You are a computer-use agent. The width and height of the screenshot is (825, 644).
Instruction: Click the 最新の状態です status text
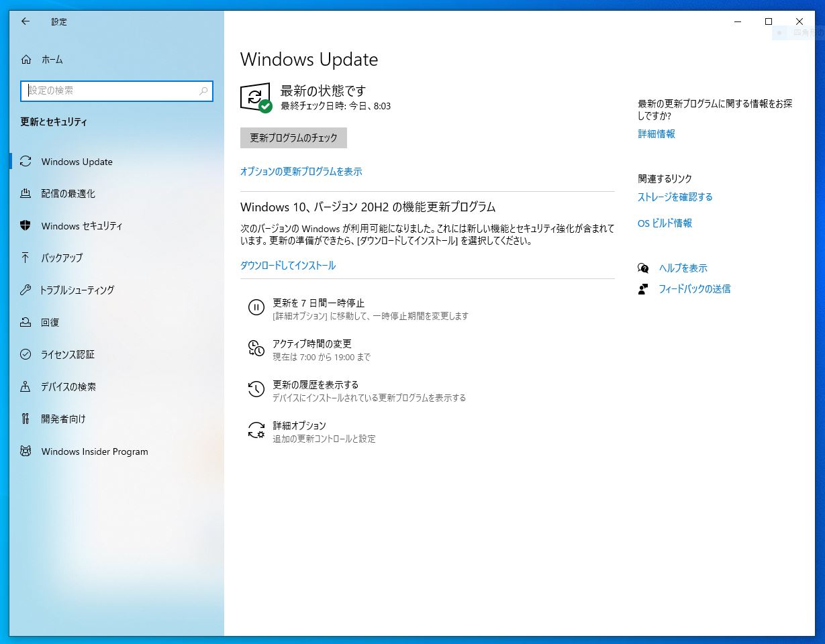(323, 91)
